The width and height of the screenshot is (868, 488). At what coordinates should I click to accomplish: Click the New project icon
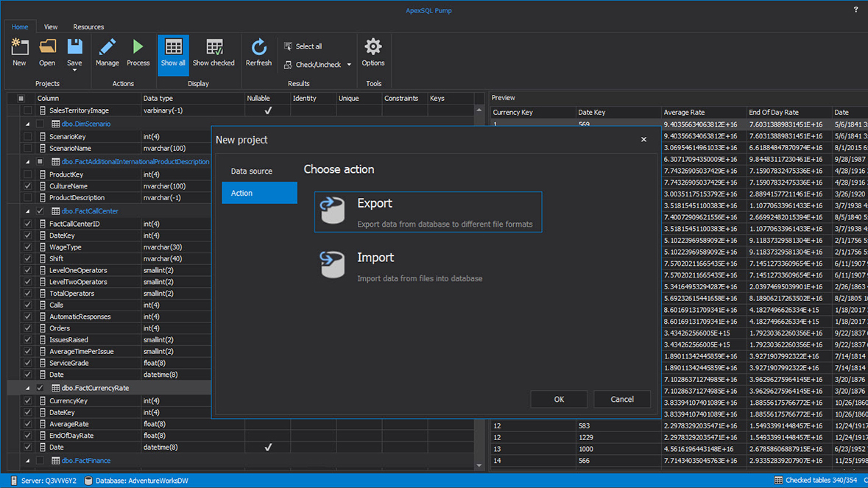coord(19,48)
